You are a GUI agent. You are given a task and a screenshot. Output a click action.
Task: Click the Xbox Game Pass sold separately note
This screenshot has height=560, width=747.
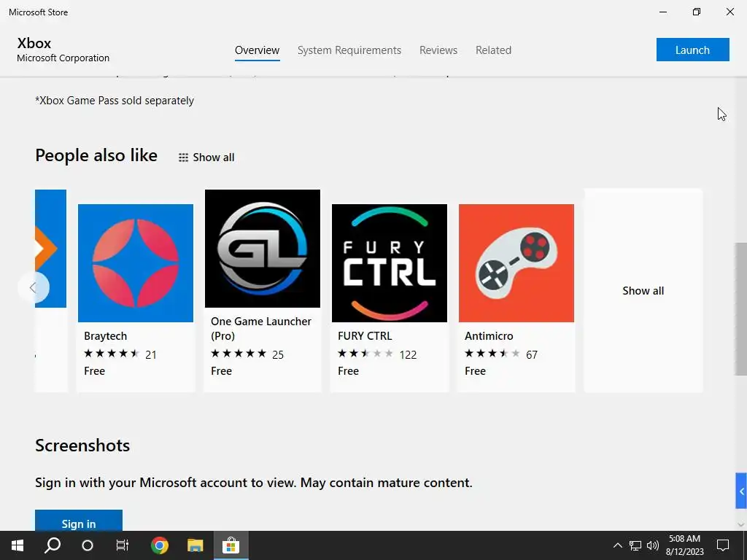click(115, 101)
